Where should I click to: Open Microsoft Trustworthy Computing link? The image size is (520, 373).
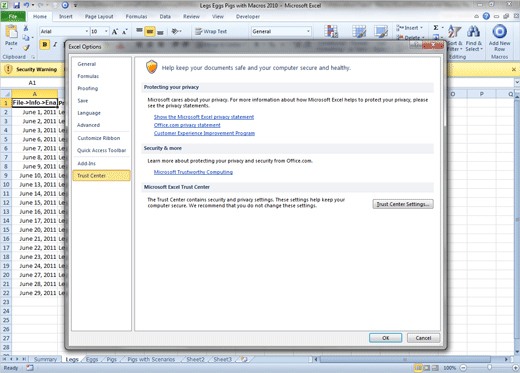point(193,172)
